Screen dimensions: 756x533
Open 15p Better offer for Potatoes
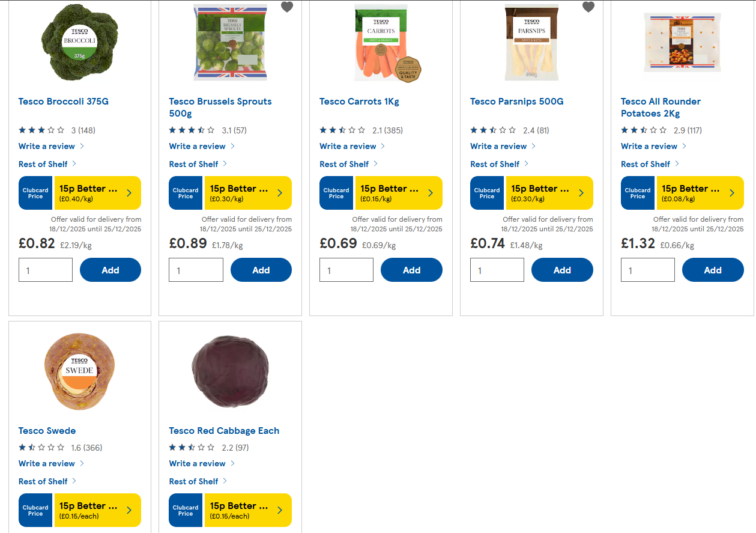(700, 193)
